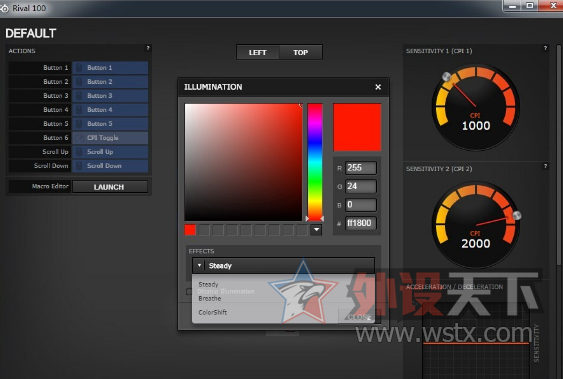Click the CPI 2 dial knob handle
The height and width of the screenshot is (379, 563).
pyautogui.click(x=517, y=215)
